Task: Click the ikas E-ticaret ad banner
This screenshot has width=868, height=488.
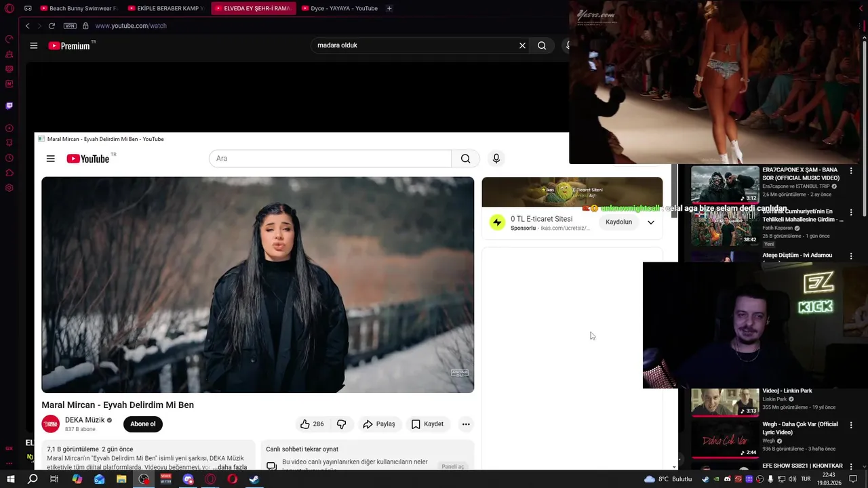Action: 572,192
